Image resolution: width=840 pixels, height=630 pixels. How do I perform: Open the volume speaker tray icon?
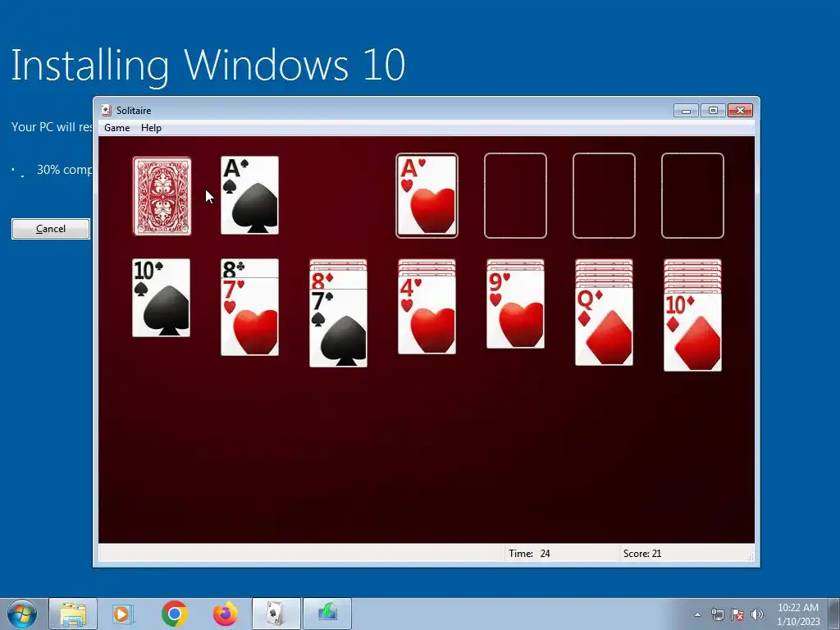tap(757, 614)
